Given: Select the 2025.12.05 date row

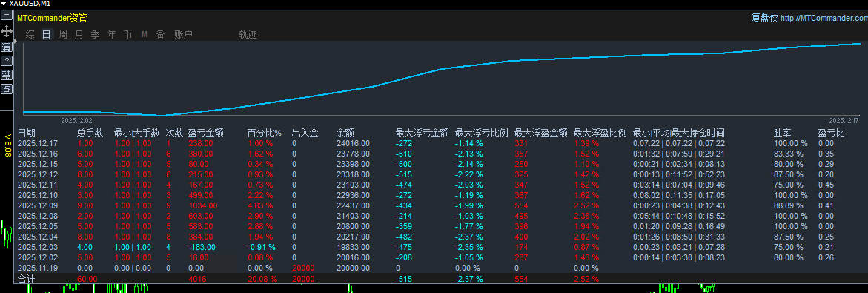Looking at the screenshot, I should point(38,226).
